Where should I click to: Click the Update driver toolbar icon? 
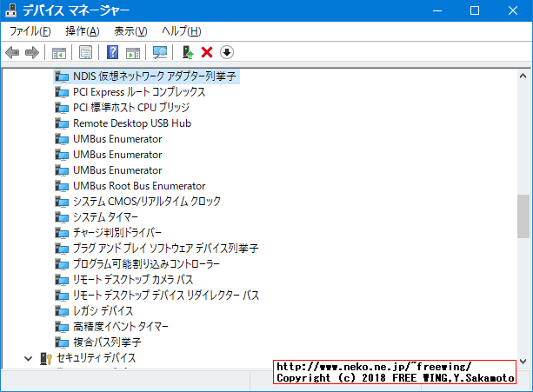tap(188, 53)
